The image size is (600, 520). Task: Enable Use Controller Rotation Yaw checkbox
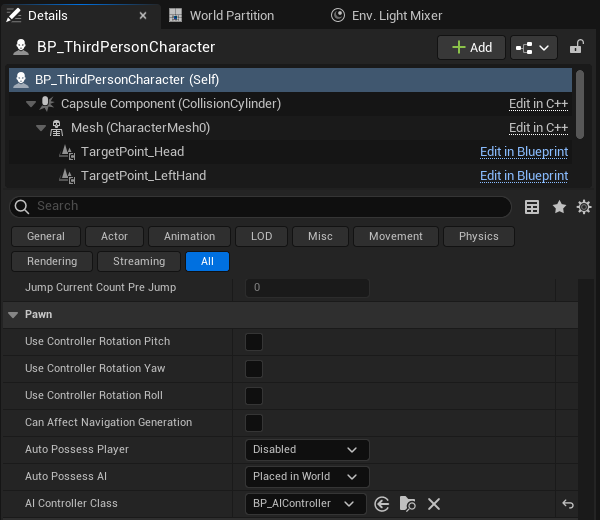click(x=254, y=369)
